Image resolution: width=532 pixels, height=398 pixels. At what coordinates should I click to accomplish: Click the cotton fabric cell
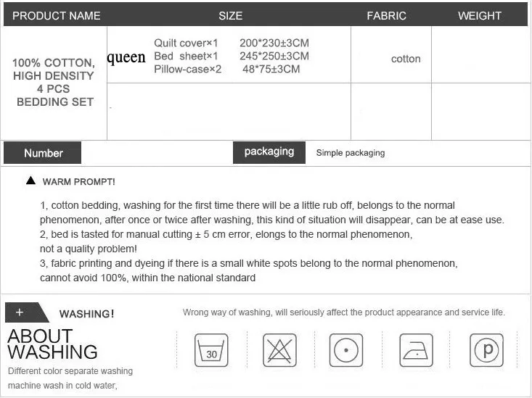406,59
